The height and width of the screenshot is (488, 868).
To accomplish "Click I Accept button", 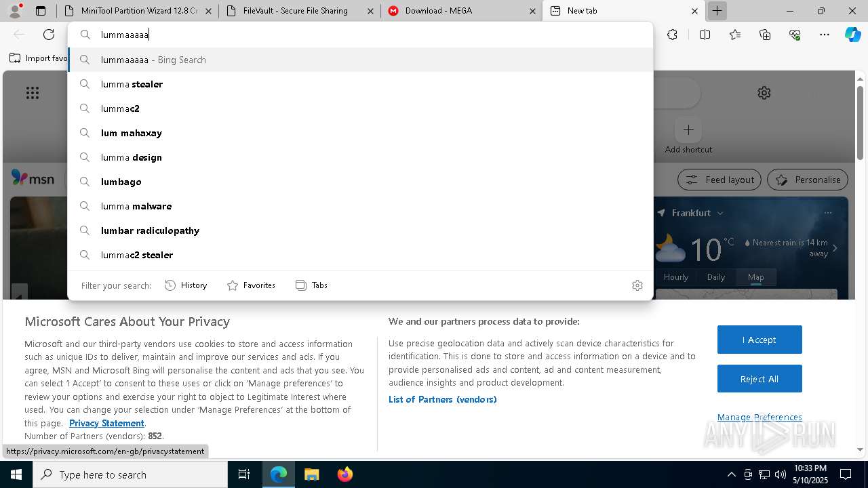I will point(759,340).
